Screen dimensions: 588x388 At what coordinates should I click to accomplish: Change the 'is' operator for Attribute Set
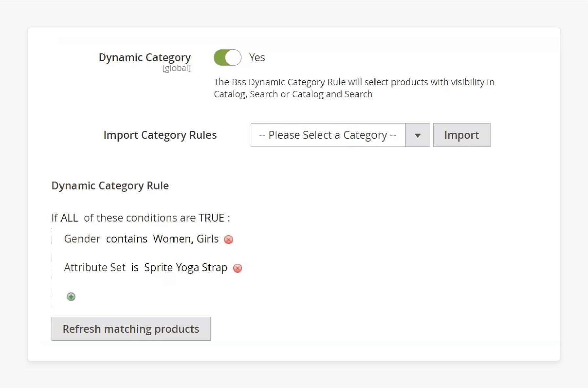tap(135, 267)
